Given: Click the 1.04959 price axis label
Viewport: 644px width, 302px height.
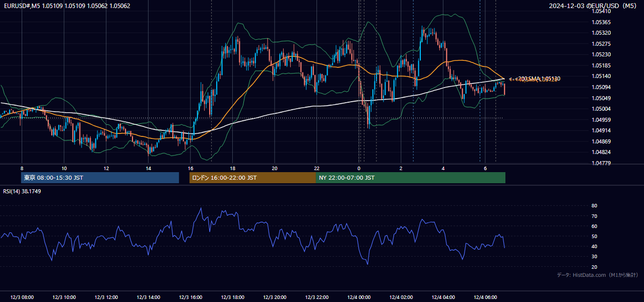Looking at the screenshot, I should 601,120.
